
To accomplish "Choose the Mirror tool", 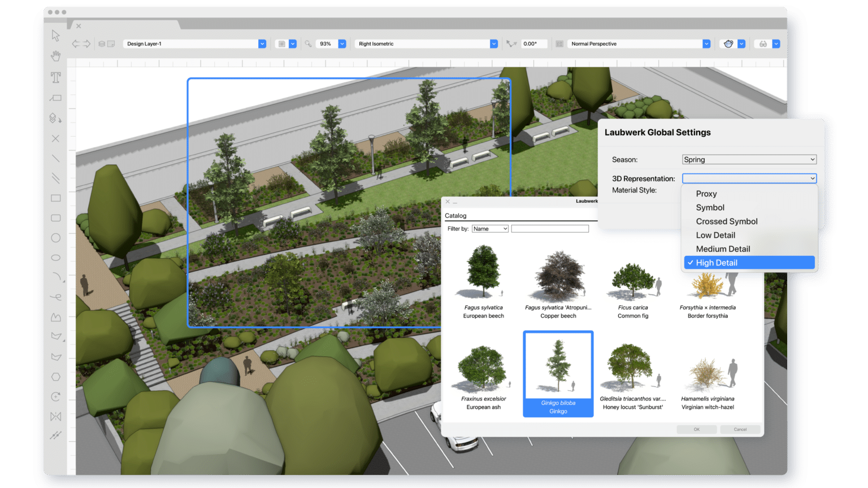I will (55, 417).
